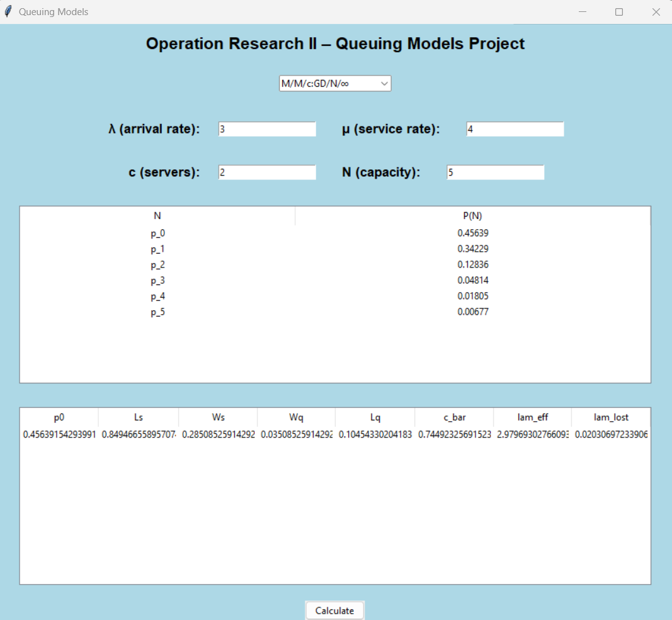Click the Lq column header
This screenshot has width=672, height=620.
[x=375, y=417]
